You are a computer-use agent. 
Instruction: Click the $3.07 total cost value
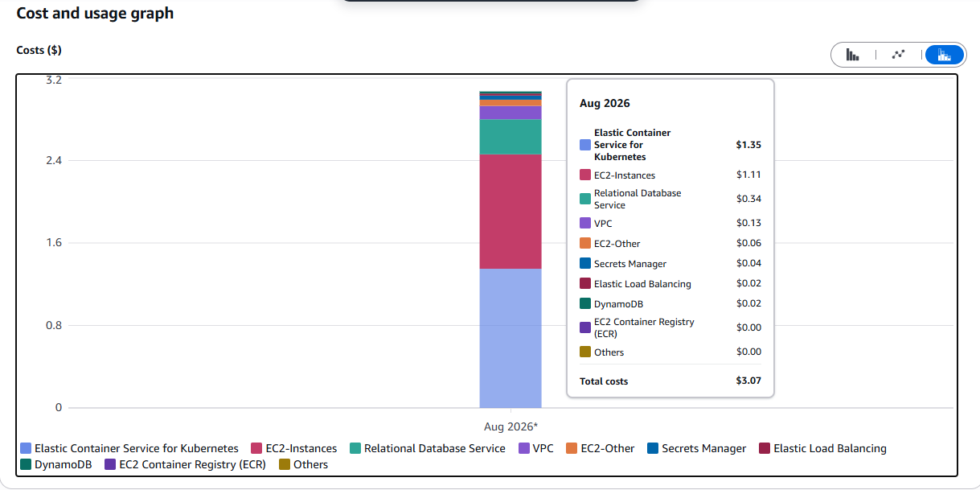pos(748,381)
